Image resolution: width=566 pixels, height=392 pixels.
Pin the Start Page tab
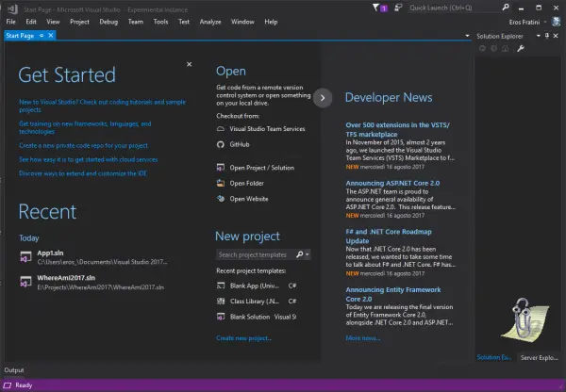click(x=42, y=36)
